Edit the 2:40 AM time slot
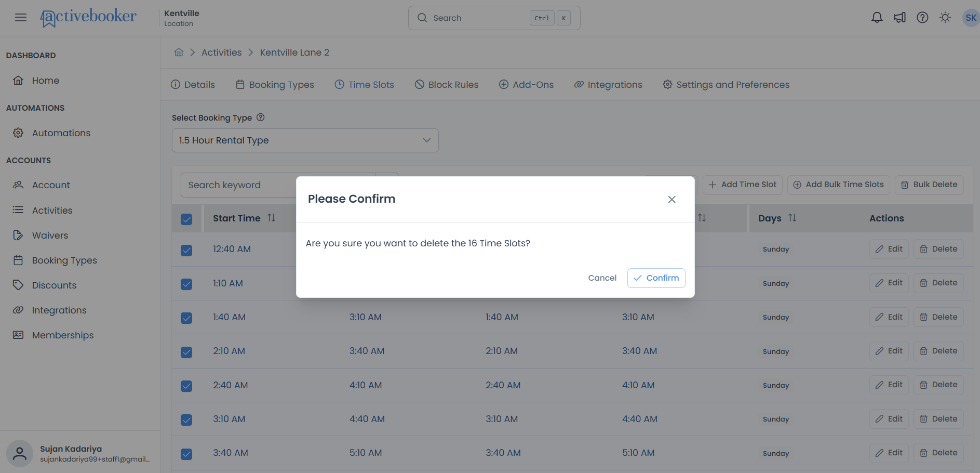 (889, 385)
